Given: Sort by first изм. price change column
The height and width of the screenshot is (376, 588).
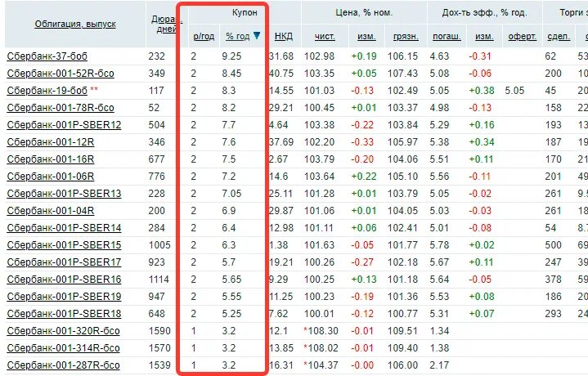Looking at the screenshot, I should pyautogui.click(x=366, y=36).
